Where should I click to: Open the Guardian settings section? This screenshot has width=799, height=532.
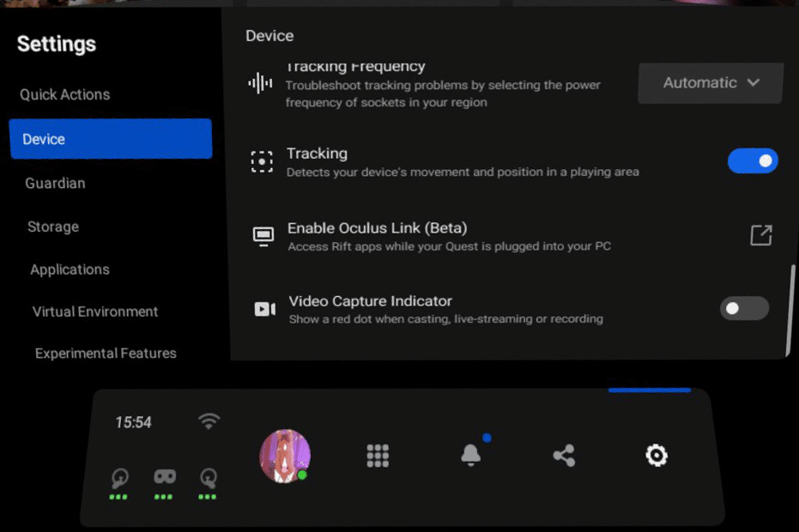coord(55,183)
